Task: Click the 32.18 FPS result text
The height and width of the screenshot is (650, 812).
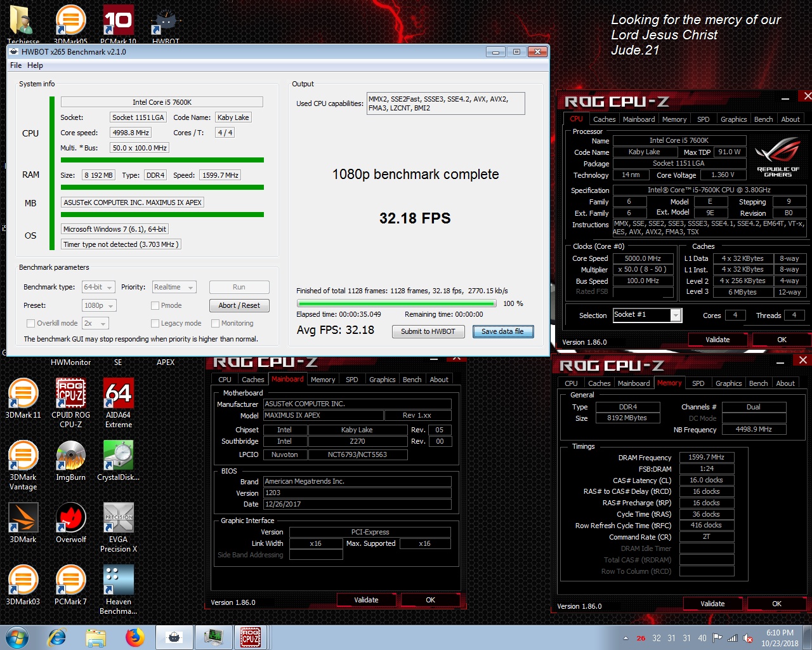Action: 415,218
